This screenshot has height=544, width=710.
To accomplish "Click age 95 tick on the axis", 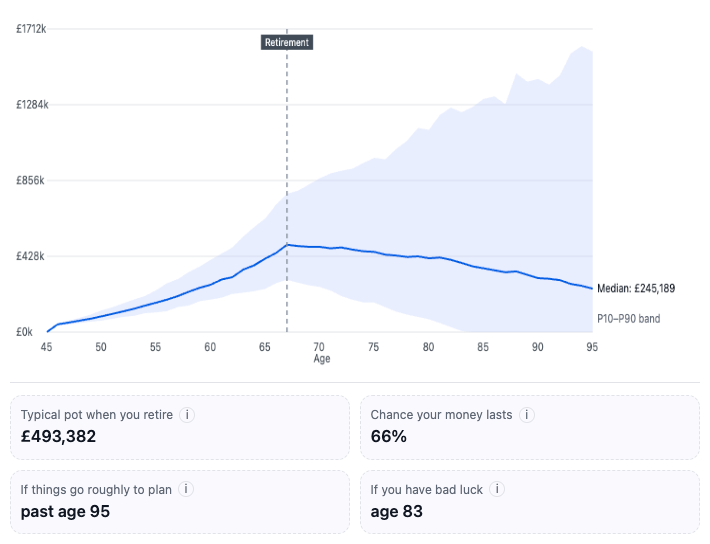I will tap(592, 347).
